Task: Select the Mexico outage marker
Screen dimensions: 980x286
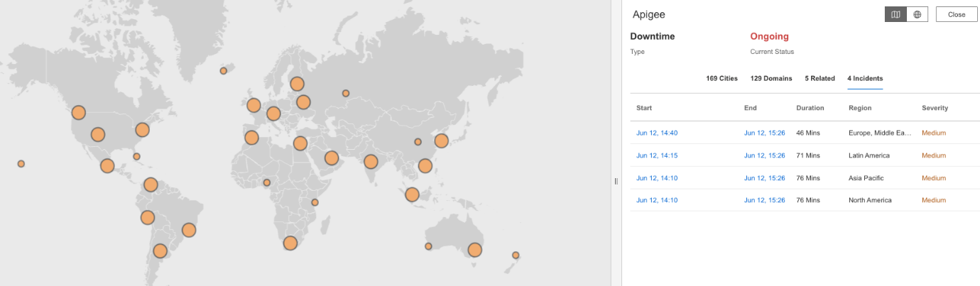Action: tap(107, 166)
